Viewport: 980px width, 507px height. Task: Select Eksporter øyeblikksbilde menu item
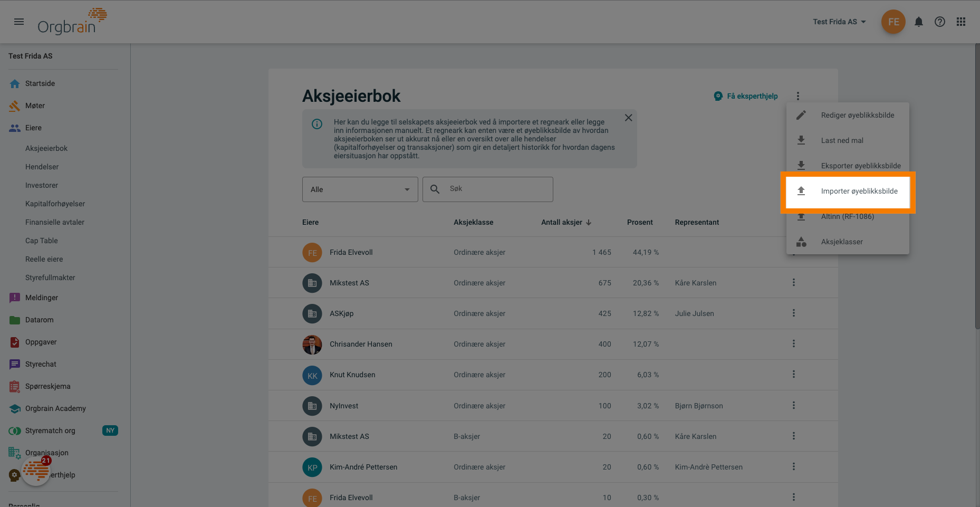coord(848,166)
